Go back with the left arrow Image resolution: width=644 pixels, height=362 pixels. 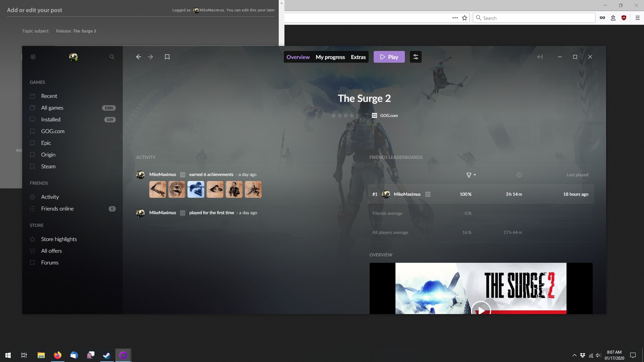(139, 57)
